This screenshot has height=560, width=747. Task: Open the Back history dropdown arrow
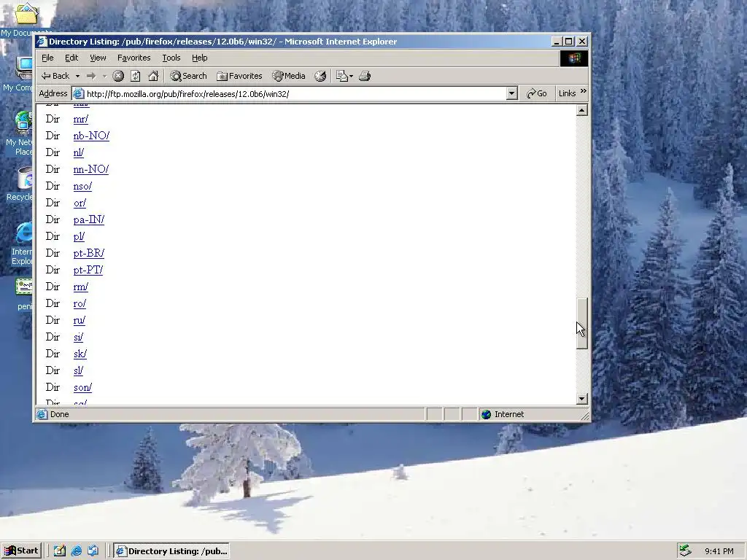(x=77, y=76)
